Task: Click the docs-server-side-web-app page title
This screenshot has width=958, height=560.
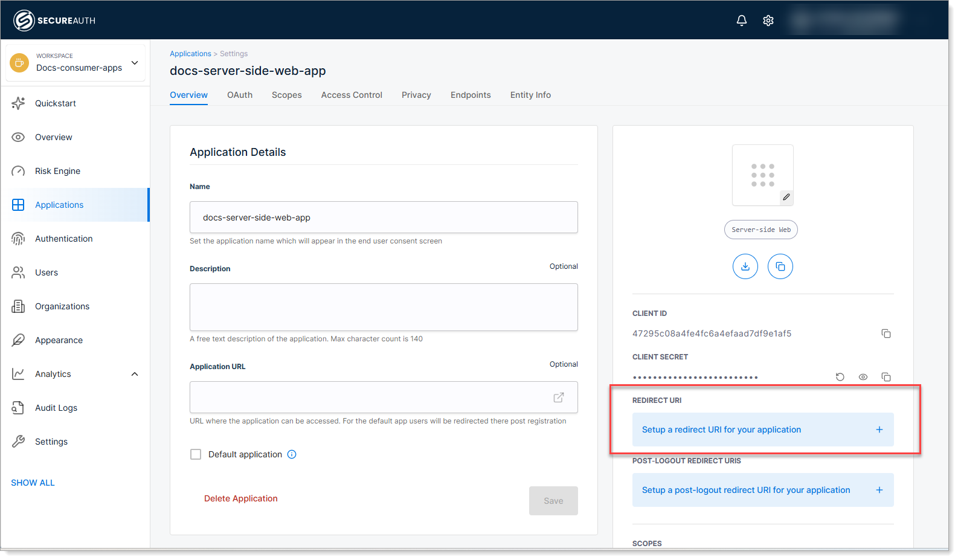Action: 248,71
